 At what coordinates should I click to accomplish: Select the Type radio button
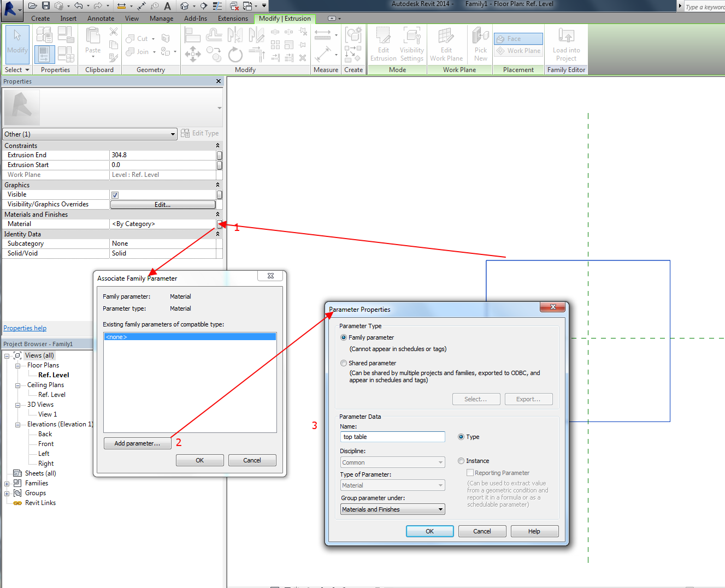pyautogui.click(x=461, y=437)
